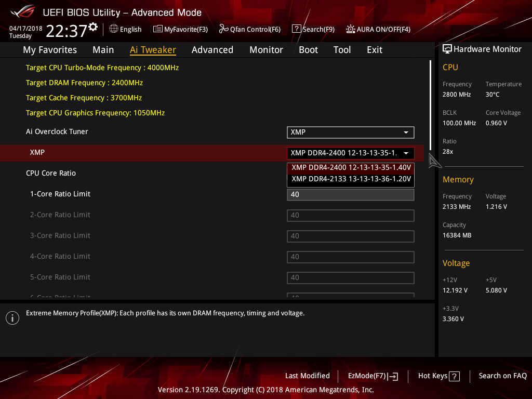The image size is (532, 399).
Task: Click the 1-Core Ratio Limit label
Action: [60, 194]
